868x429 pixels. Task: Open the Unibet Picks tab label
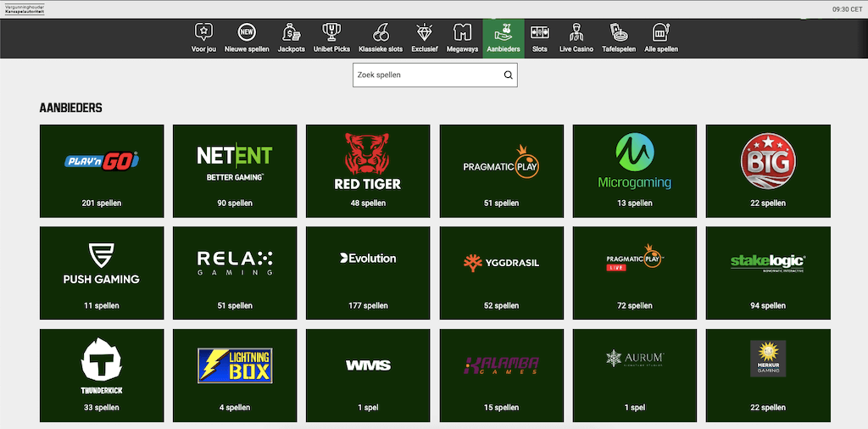(331, 49)
